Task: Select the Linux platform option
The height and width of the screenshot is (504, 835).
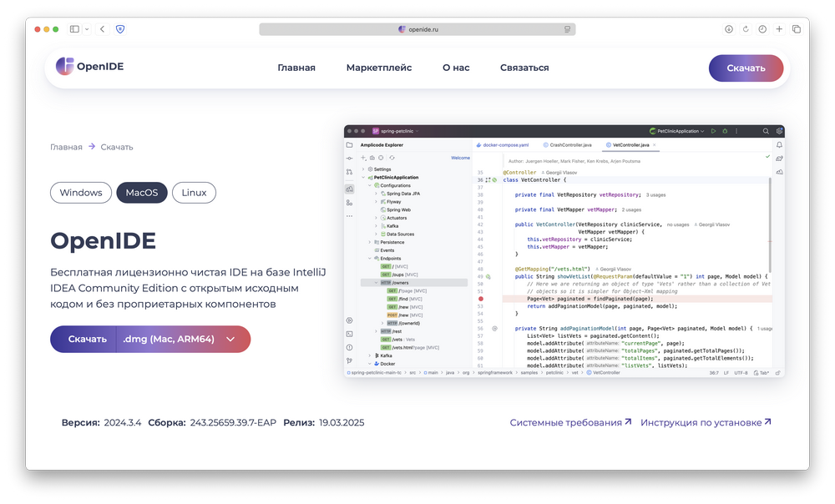Action: (x=194, y=193)
